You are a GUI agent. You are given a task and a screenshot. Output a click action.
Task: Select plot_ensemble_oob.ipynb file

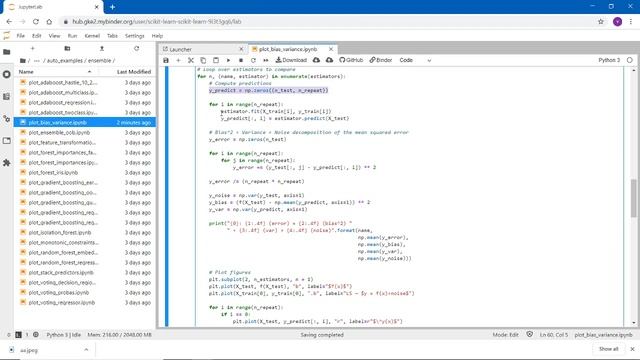[85, 133]
